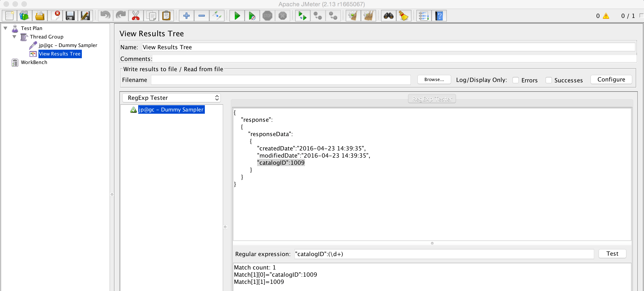The width and height of the screenshot is (644, 291).
Task: Enable the Successes log display checkbox
Action: (549, 80)
